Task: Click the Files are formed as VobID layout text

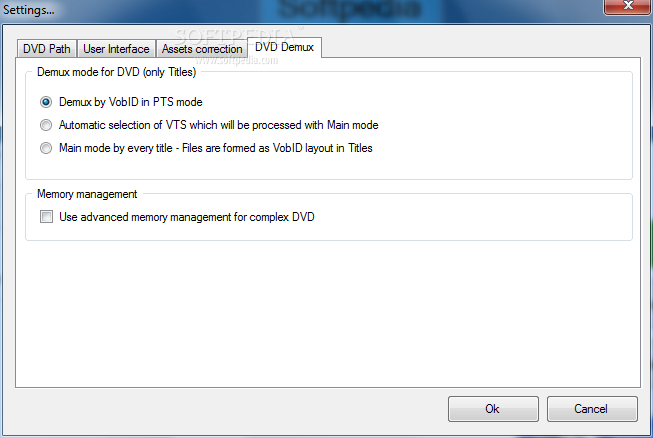Action: 277,148
